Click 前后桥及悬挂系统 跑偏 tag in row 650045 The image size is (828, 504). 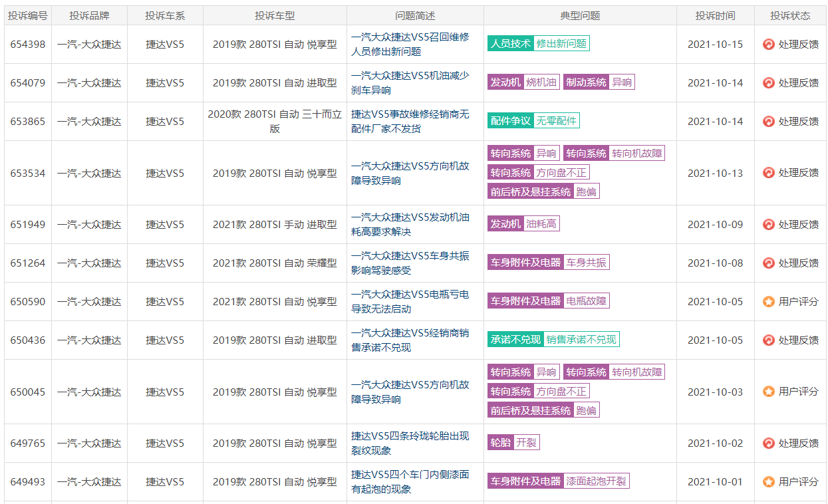tap(543, 411)
